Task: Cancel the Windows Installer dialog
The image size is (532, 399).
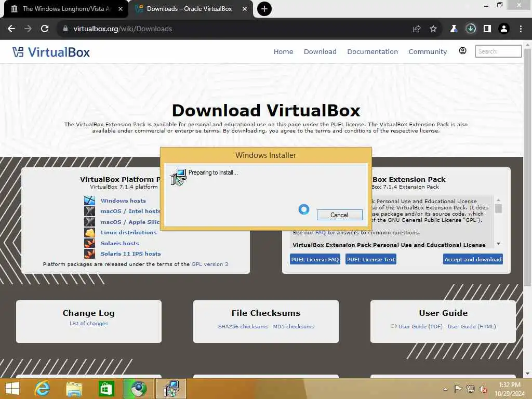Action: click(x=339, y=215)
